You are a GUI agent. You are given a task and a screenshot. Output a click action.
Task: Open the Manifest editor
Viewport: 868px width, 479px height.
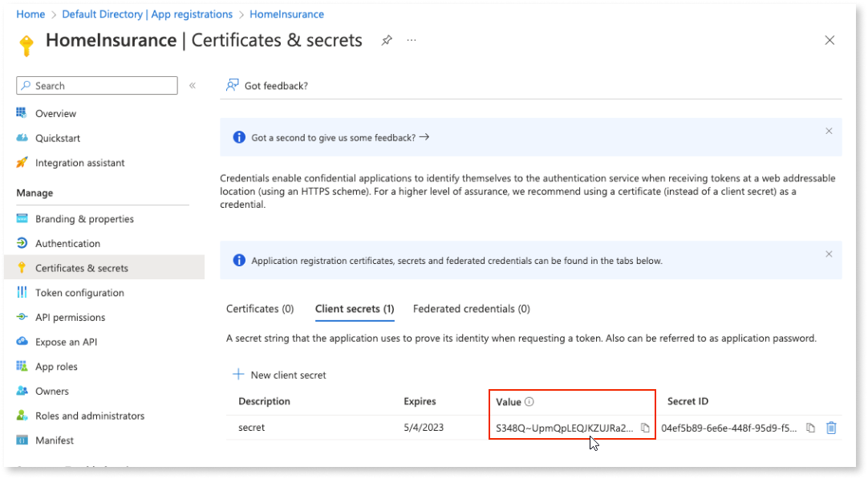click(x=55, y=440)
